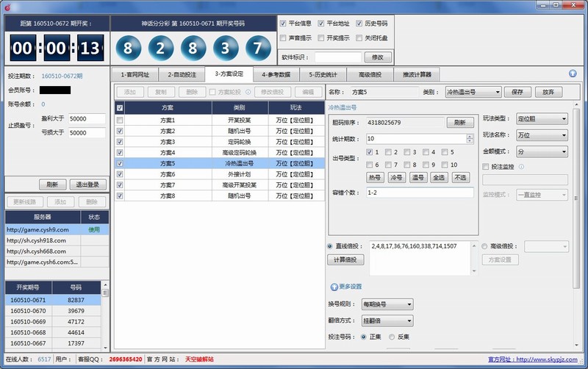The width and height of the screenshot is (588, 369).
Task: Click the 计算倍投 button
Action: pos(345,260)
